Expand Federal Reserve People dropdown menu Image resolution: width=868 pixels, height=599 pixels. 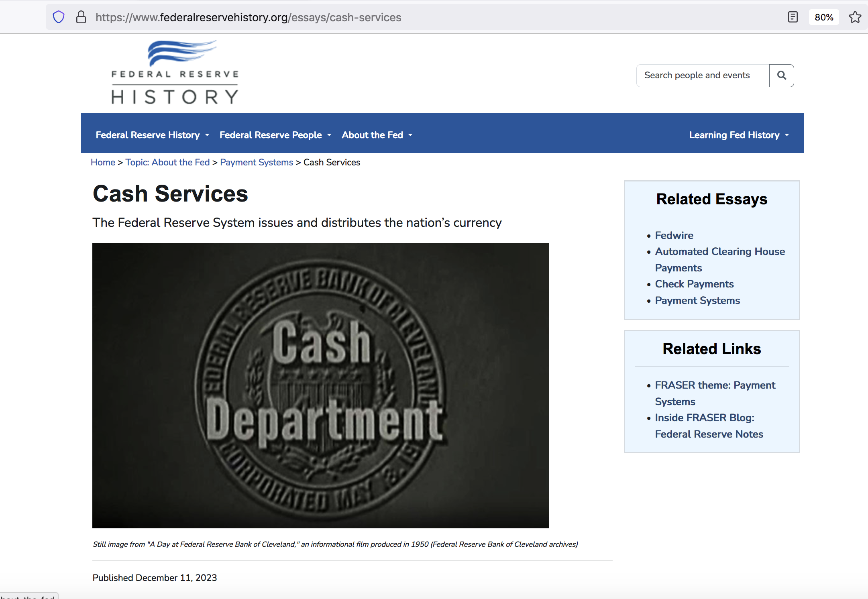point(275,135)
